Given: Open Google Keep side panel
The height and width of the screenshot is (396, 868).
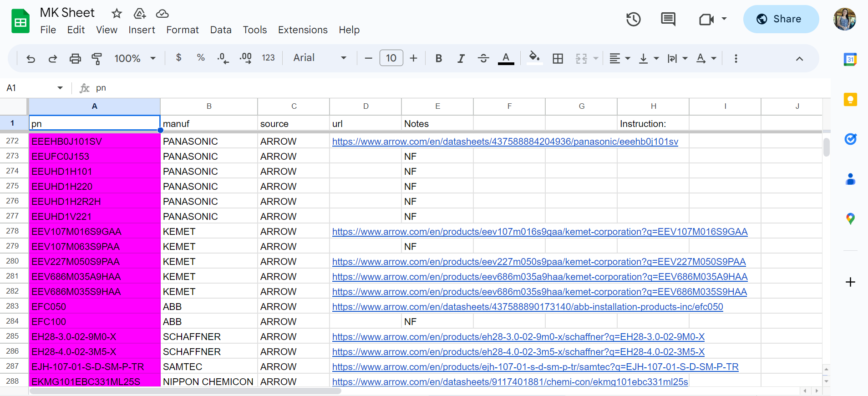Looking at the screenshot, I should pyautogui.click(x=850, y=99).
